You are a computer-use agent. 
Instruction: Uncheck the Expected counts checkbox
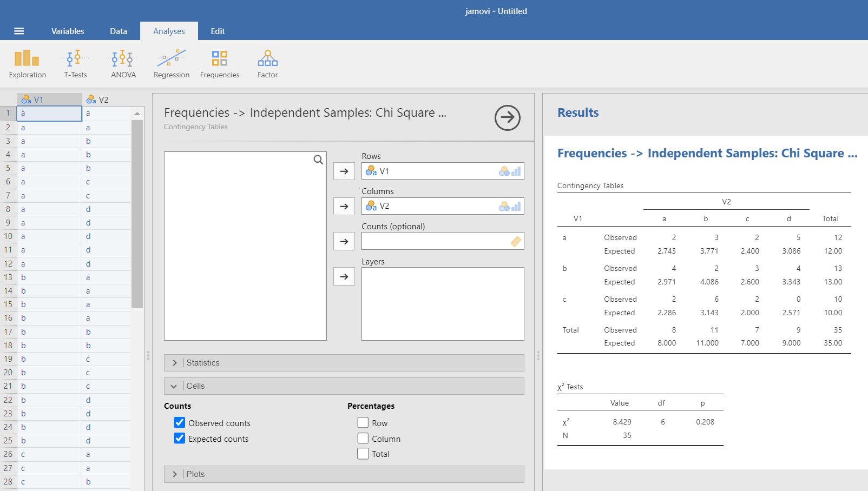click(180, 438)
